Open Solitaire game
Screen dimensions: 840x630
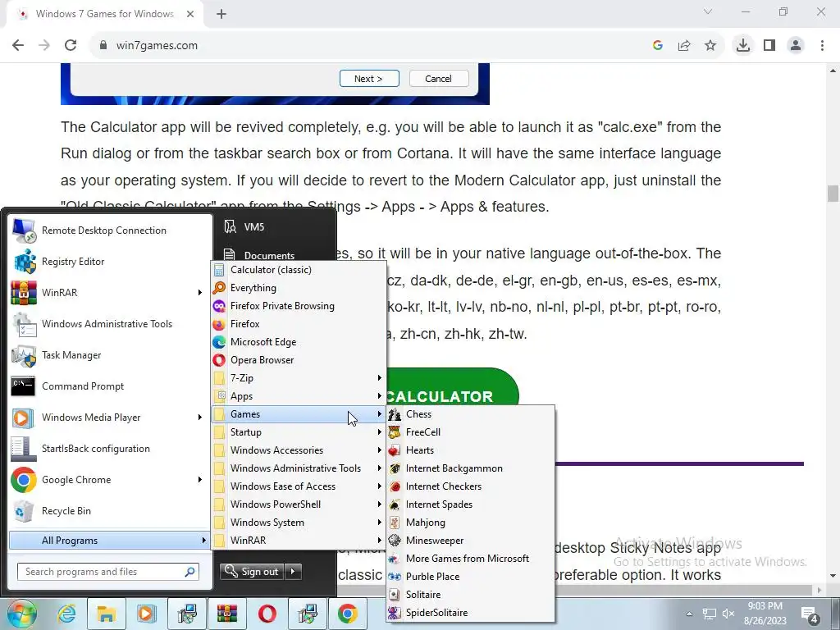[470, 594]
